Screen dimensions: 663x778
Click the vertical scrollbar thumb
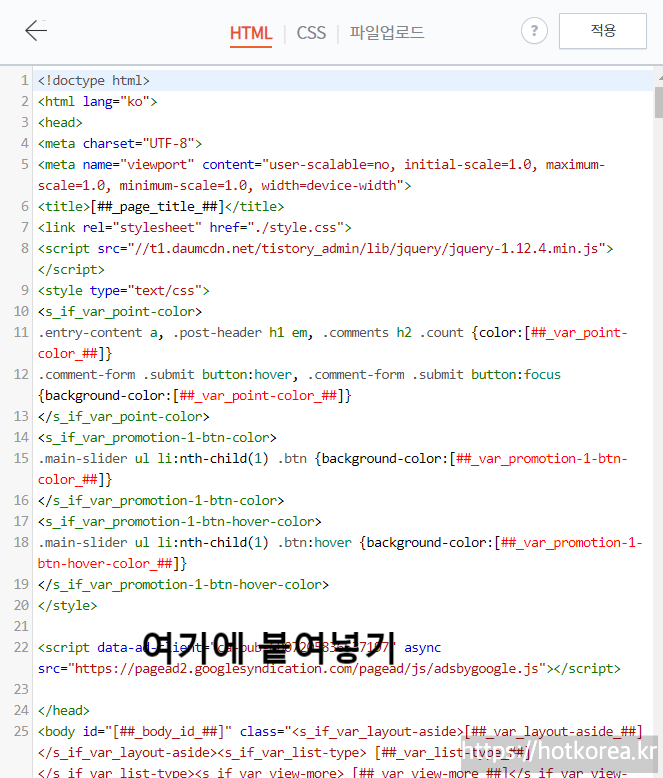pos(659,102)
